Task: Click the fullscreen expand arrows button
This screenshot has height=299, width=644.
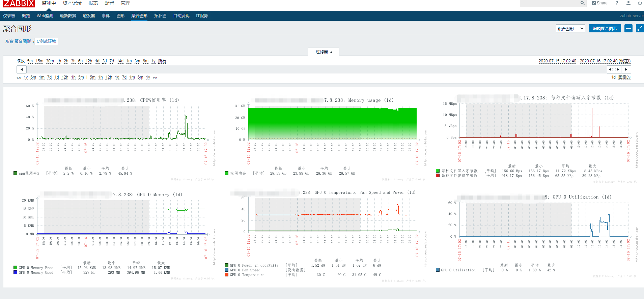Action: click(640, 29)
